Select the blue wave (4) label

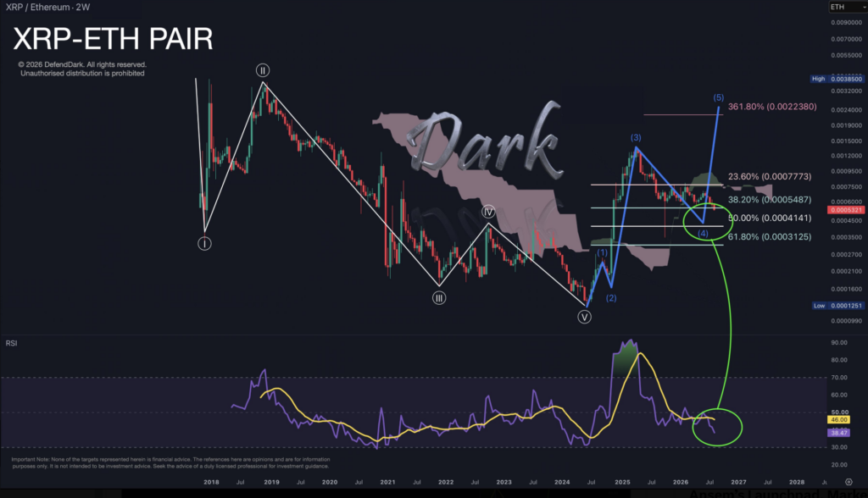click(x=703, y=233)
